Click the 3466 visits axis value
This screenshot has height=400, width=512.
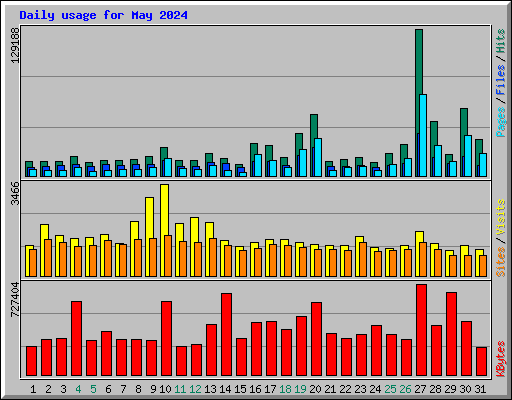tap(15, 193)
